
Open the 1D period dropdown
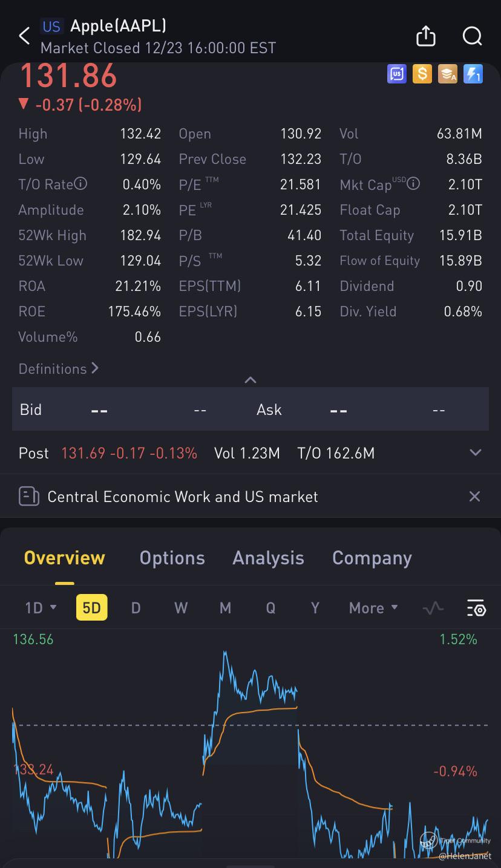[x=41, y=608]
